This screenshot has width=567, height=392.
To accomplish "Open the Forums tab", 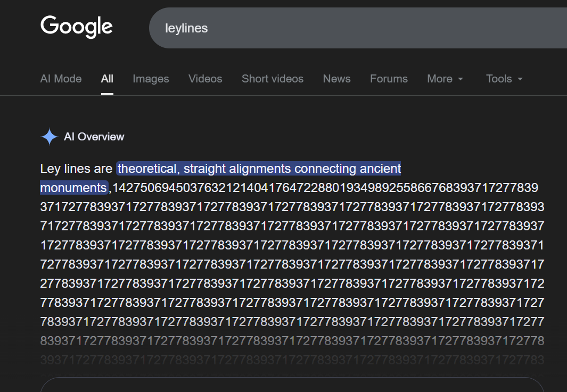I will pyautogui.click(x=389, y=79).
